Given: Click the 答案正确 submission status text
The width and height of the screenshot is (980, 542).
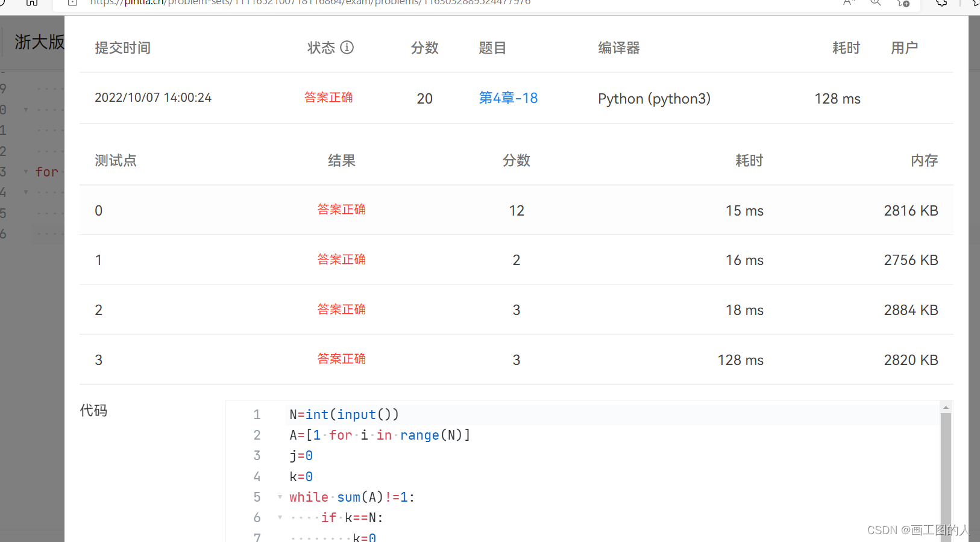Looking at the screenshot, I should [328, 98].
